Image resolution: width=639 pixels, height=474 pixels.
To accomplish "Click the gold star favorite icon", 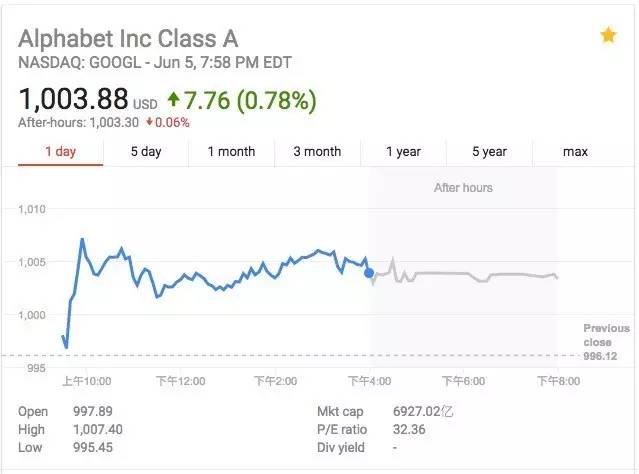I will pos(608,35).
